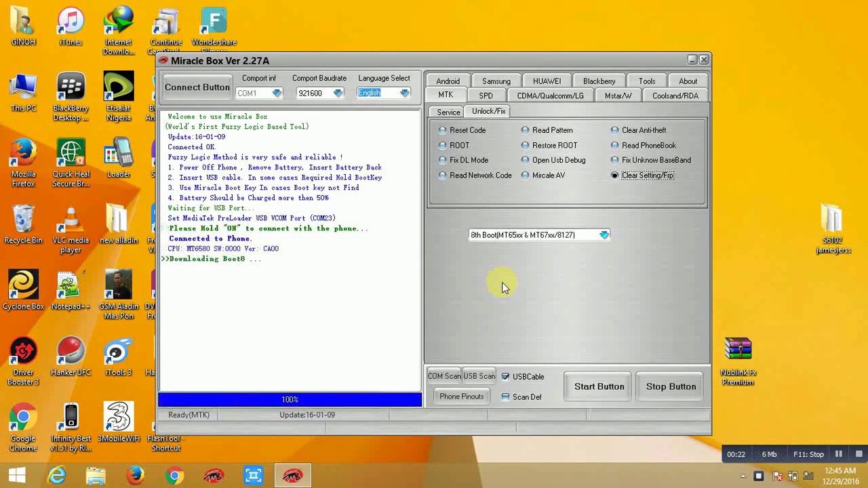Screen dimensions: 868x488
Task: Open Quick Heal Secure Browser icon
Action: coord(71,163)
